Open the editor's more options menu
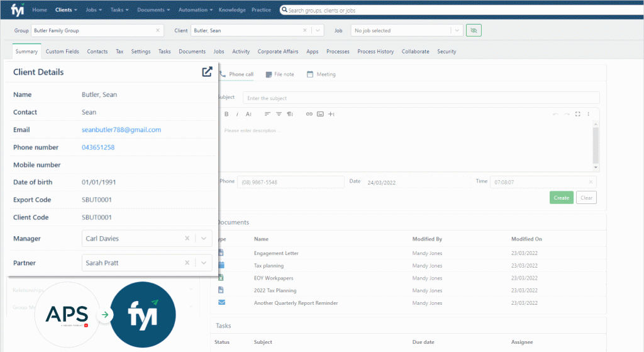 point(588,114)
